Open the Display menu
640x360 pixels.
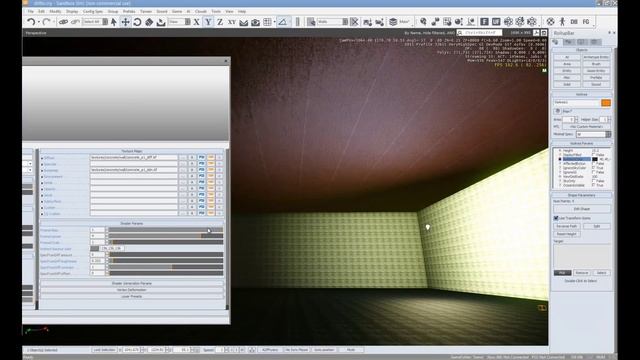click(x=72, y=11)
